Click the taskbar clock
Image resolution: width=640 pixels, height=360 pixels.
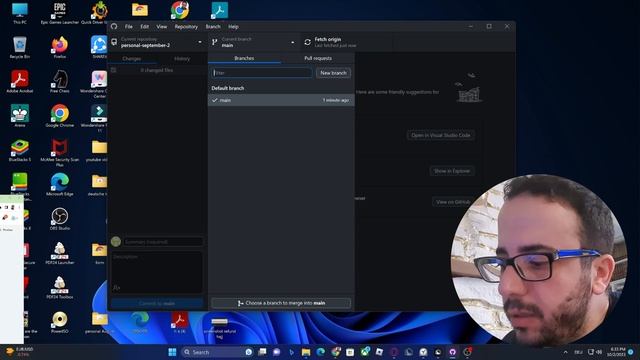[616, 352]
